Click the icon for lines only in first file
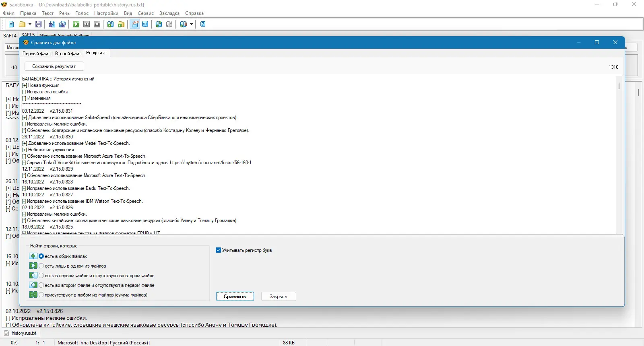Screen dimensions: 644x346 33,275
